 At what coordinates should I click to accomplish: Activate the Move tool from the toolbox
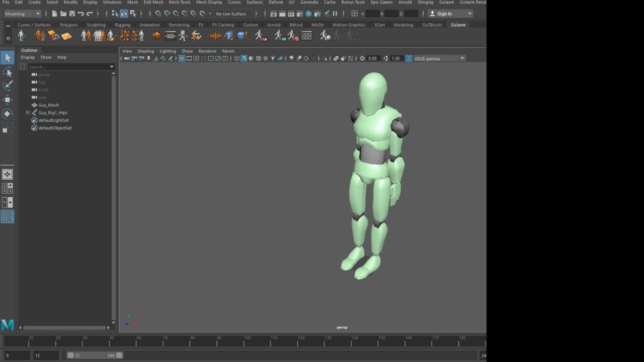coord(8,100)
